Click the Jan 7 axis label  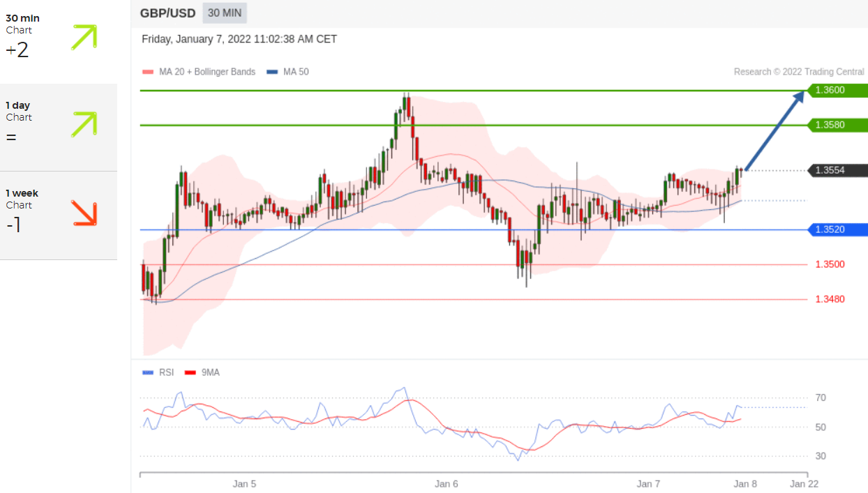pyautogui.click(x=648, y=483)
